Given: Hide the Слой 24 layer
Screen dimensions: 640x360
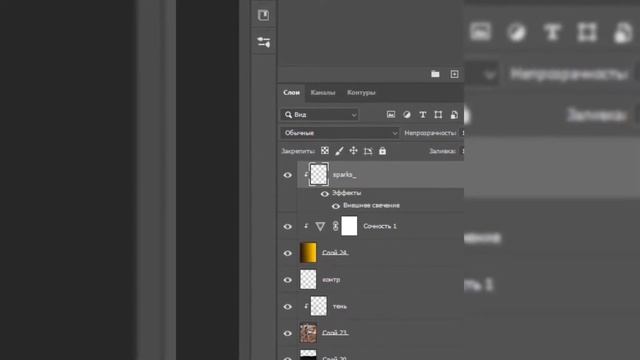Looking at the screenshot, I should (287, 253).
